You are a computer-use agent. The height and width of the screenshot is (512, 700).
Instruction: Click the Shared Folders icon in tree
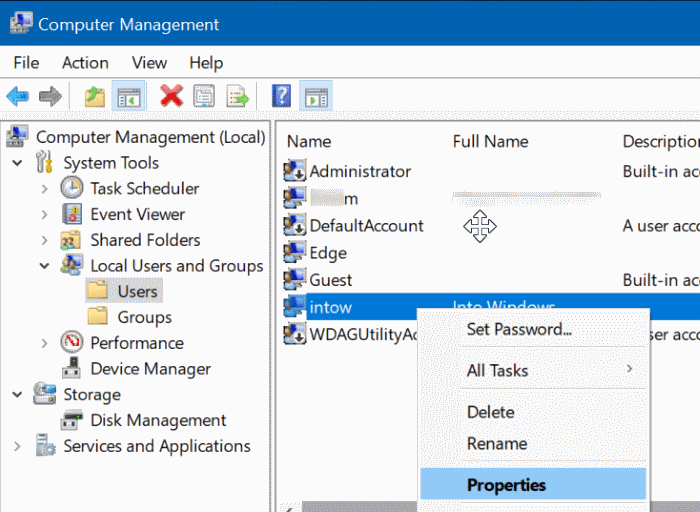(71, 240)
